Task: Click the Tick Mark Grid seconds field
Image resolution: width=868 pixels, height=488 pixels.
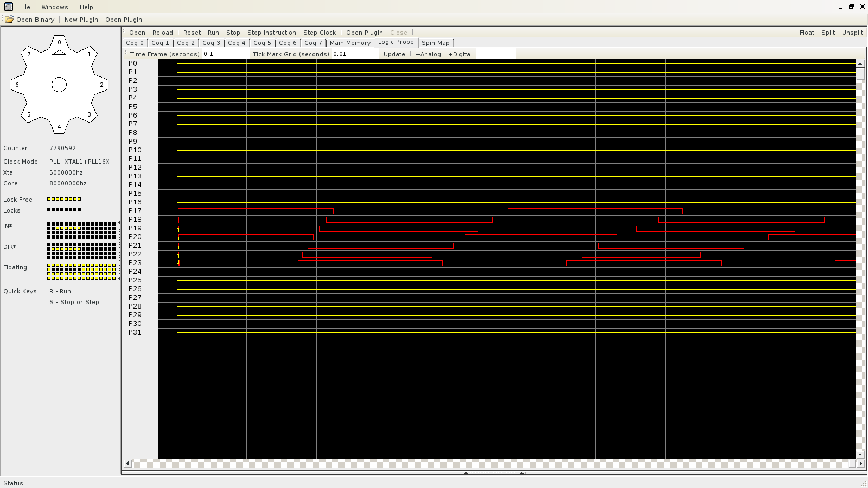Action: coord(355,54)
